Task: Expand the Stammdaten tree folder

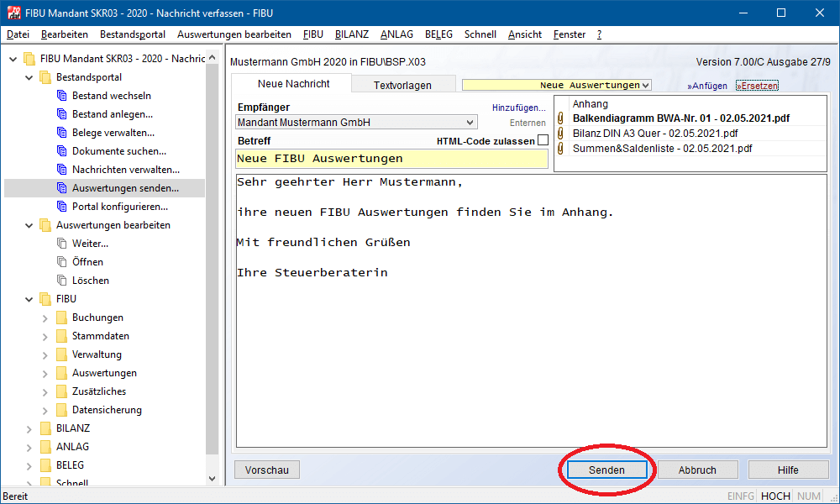Action: (45, 336)
